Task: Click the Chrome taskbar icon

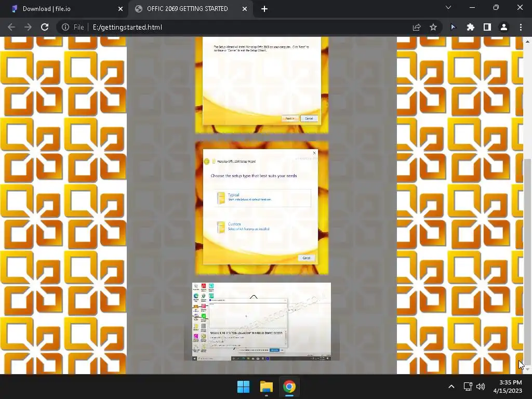Action: 289,387
